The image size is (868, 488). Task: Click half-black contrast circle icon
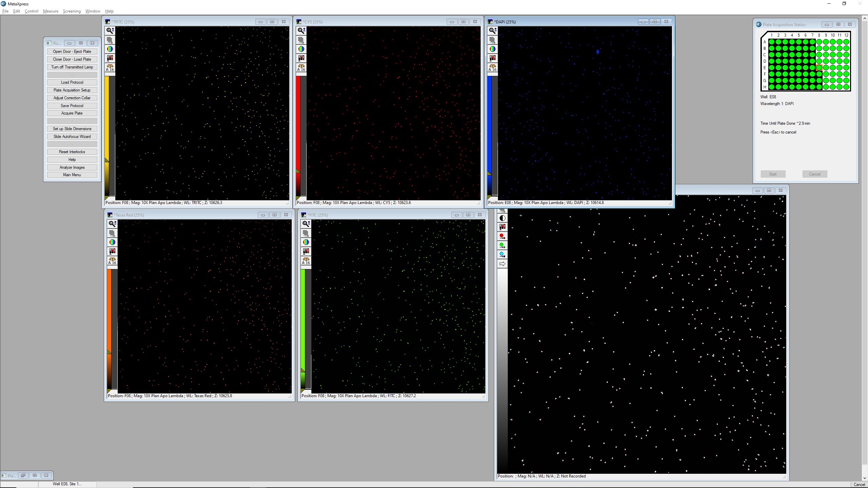(x=502, y=218)
